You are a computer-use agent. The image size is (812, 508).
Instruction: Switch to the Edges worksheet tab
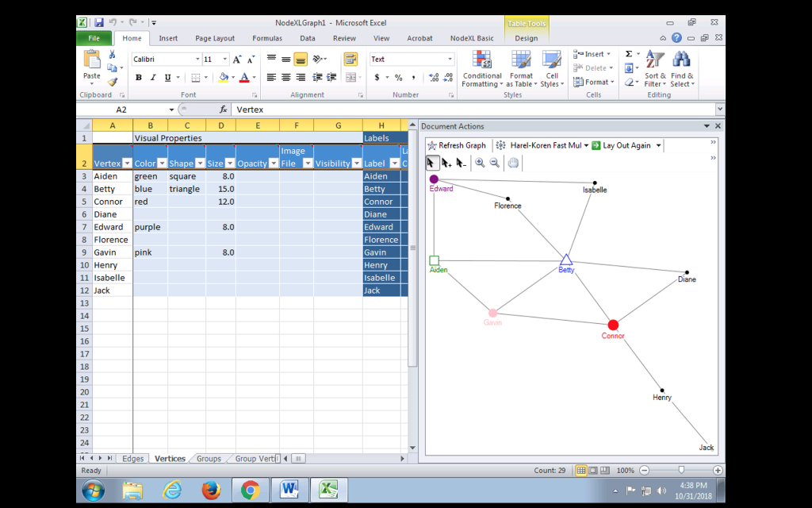[x=133, y=459]
